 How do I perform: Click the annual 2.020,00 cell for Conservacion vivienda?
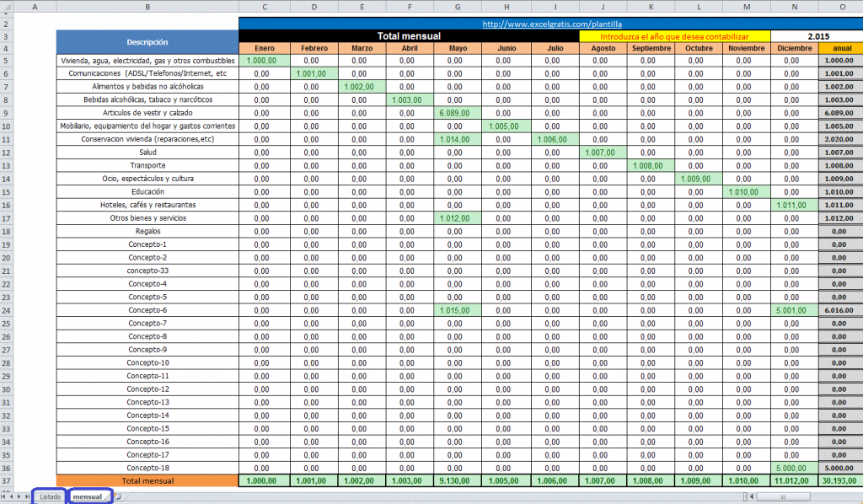tap(842, 139)
